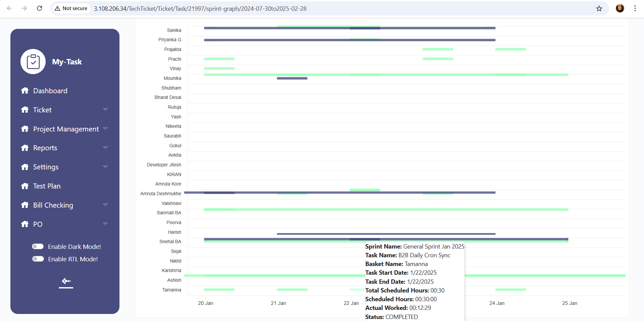Open the Reports menu item
This screenshot has width=644, height=321.
point(45,148)
